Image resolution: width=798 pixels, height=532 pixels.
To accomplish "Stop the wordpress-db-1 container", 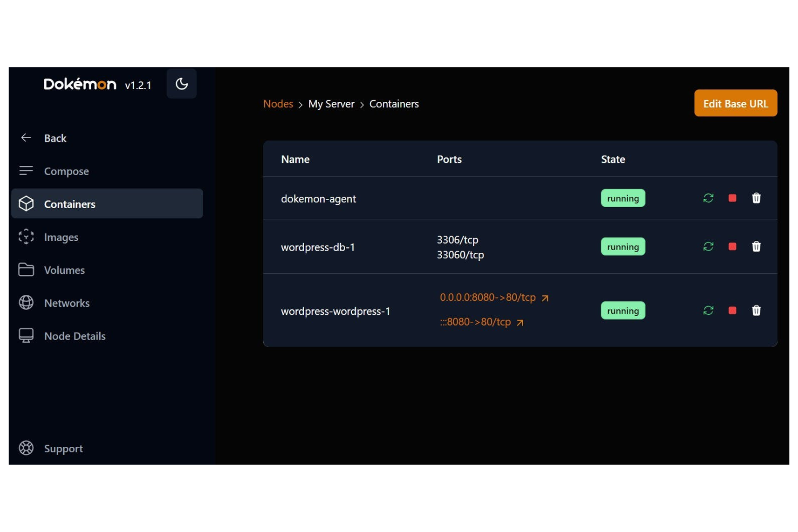I will 732,247.
